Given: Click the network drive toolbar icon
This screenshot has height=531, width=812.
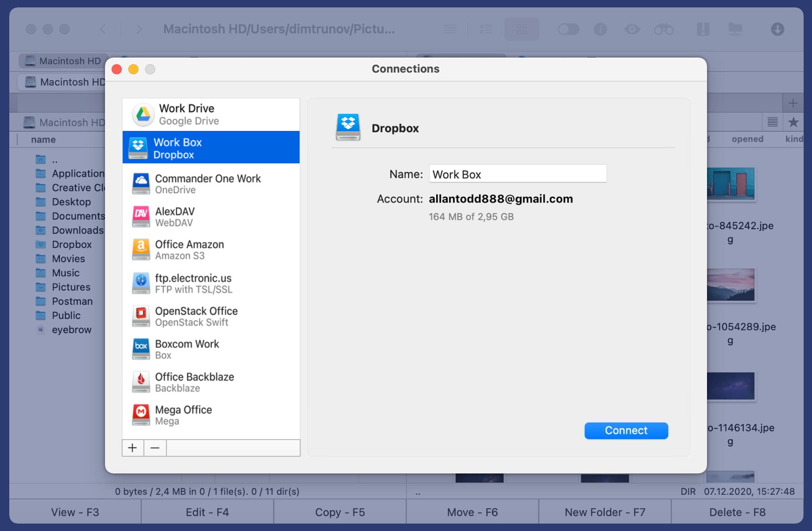Looking at the screenshot, I should pos(735,29).
